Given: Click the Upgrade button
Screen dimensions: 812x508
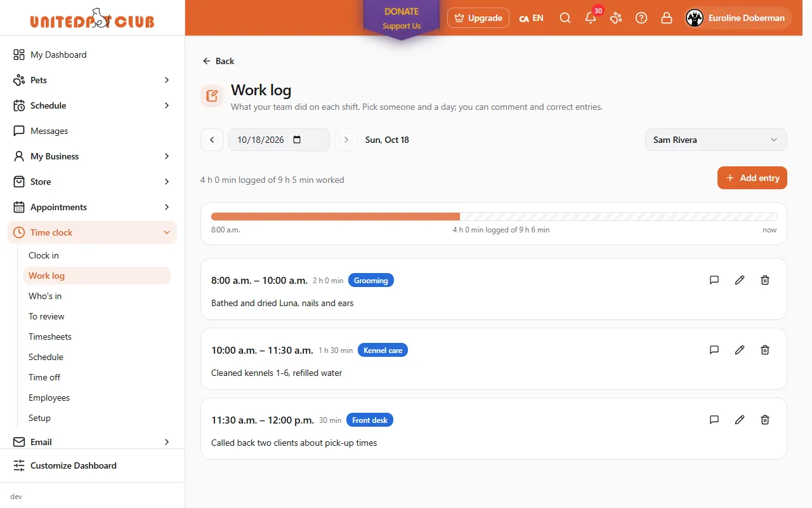Looking at the screenshot, I should pyautogui.click(x=478, y=18).
